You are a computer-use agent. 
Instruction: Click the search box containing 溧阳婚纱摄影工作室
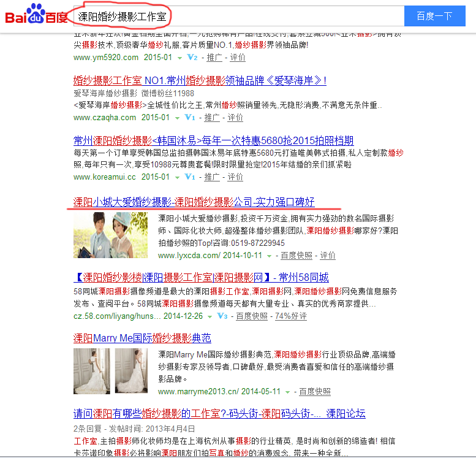239,16
